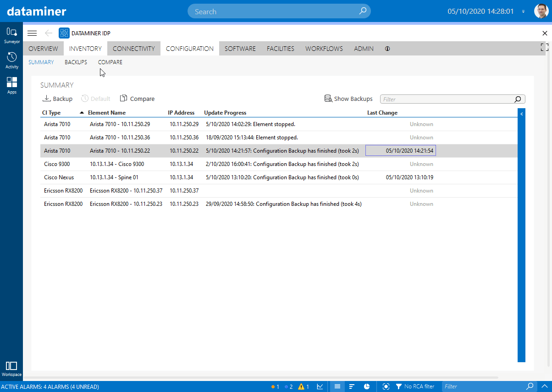This screenshot has width=552, height=392.
Task: Click the dataminer logo
Action: (x=37, y=11)
